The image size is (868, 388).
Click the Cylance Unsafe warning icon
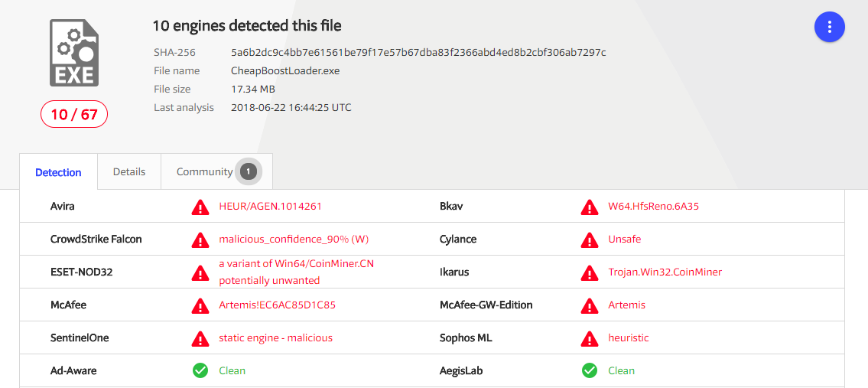pos(589,240)
